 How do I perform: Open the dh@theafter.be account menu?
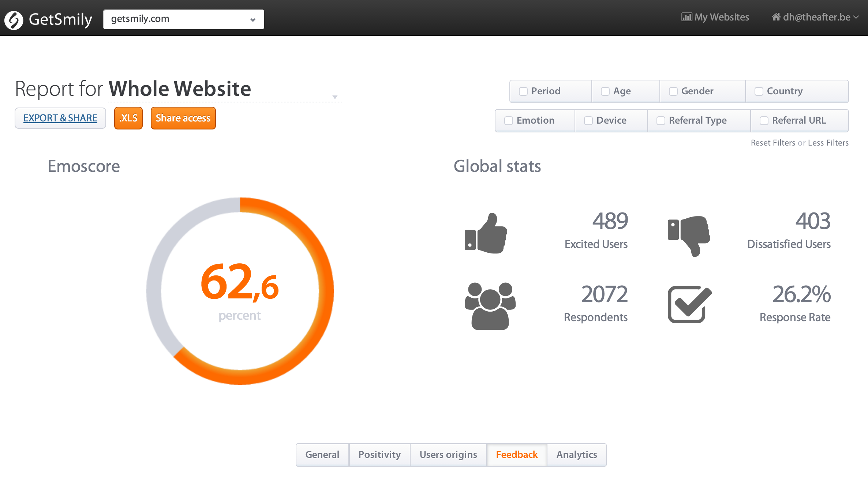coord(816,17)
